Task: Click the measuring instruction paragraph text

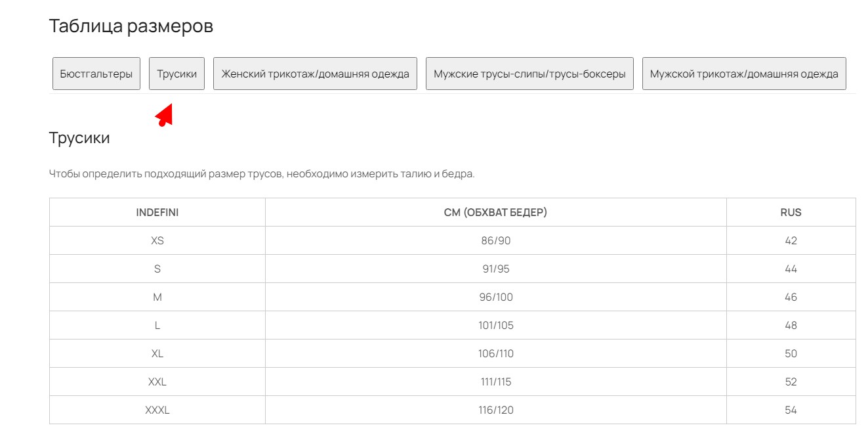Action: pyautogui.click(x=261, y=174)
